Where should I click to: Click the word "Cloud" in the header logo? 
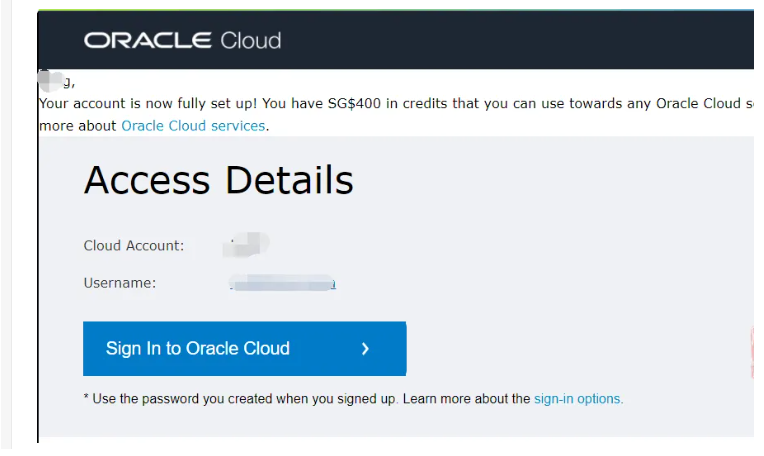[x=250, y=41]
